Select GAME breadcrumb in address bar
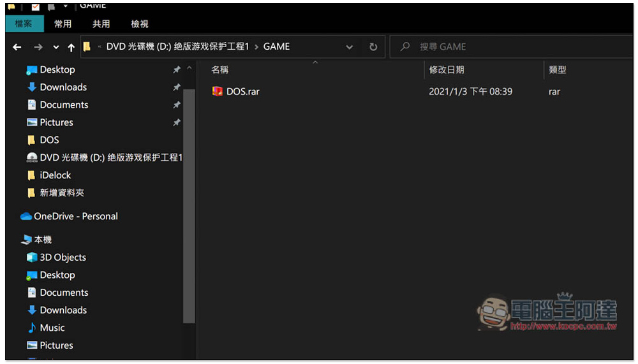 [276, 47]
